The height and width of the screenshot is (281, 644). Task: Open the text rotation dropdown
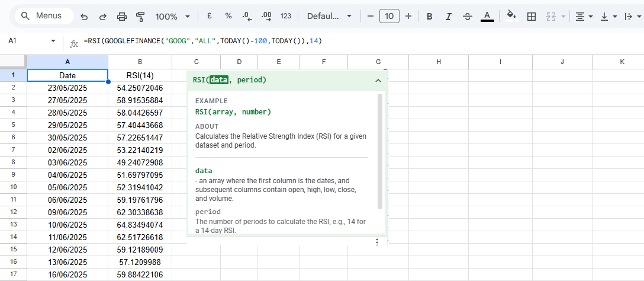pos(633,17)
